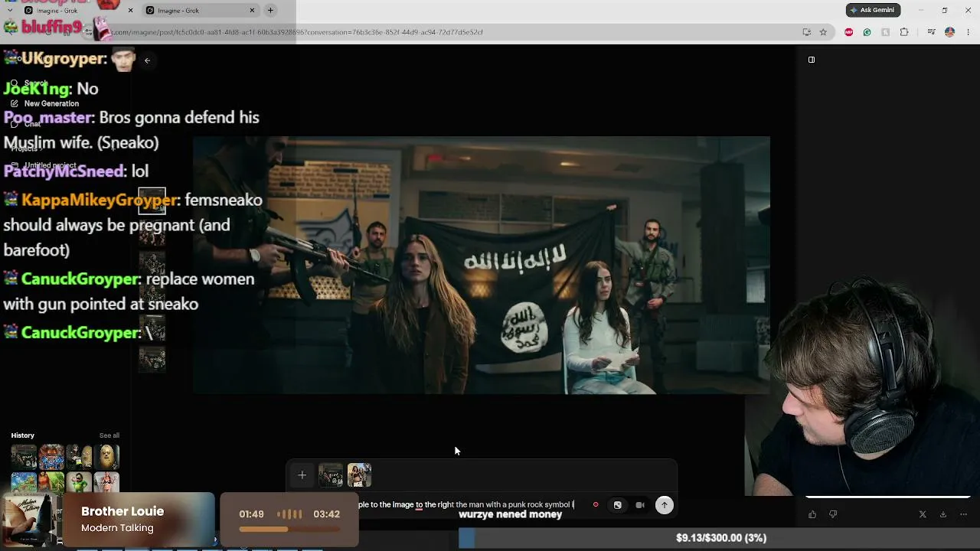Open the Grammarly extension icon
The width and height of the screenshot is (980, 551).
tap(867, 32)
